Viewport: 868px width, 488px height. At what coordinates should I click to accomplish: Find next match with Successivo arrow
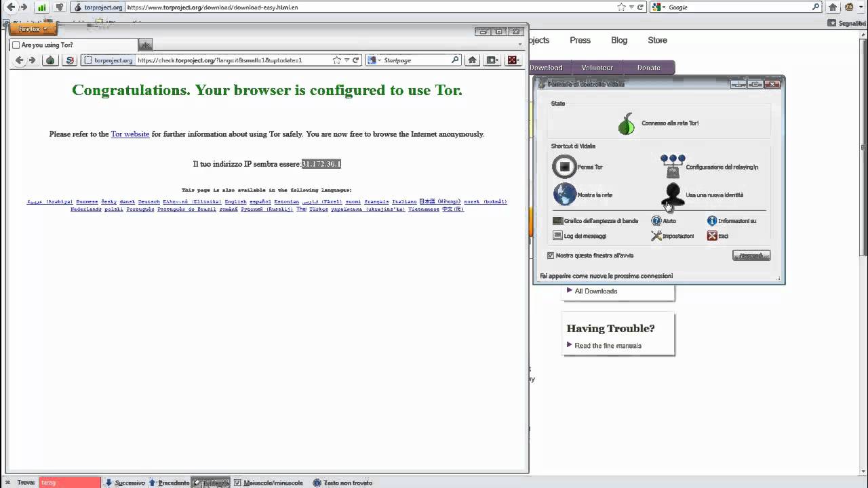124,483
